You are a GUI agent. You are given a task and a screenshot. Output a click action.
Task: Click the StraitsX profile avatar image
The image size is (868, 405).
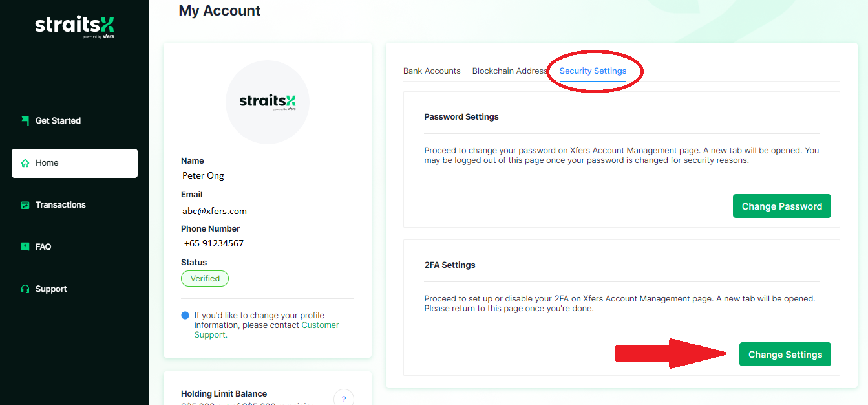click(x=268, y=102)
